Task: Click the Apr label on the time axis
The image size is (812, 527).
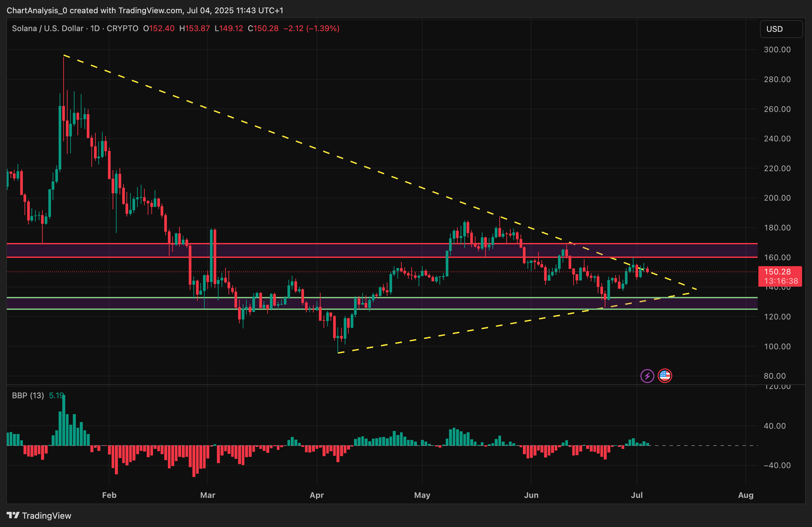Action: [x=317, y=495]
